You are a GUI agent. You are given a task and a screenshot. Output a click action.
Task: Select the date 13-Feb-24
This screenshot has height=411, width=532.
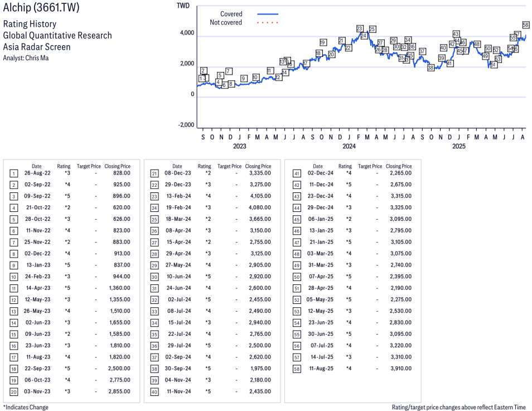[178, 196]
